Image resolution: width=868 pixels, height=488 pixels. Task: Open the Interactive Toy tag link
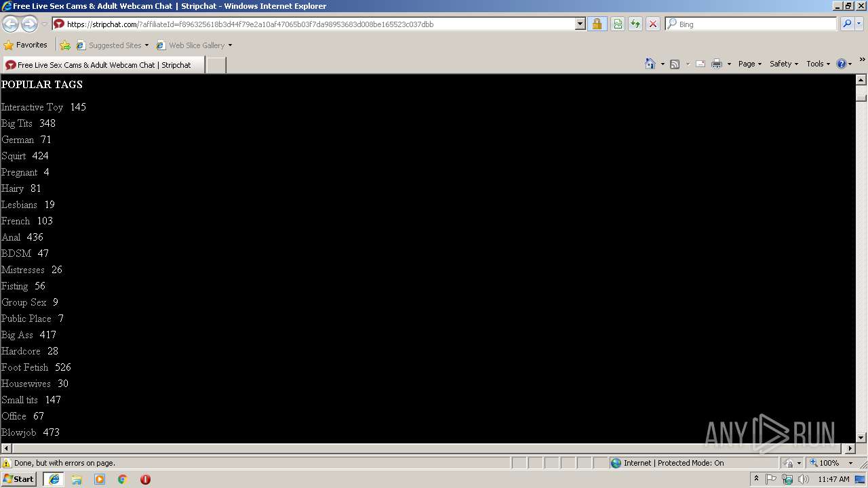click(32, 107)
